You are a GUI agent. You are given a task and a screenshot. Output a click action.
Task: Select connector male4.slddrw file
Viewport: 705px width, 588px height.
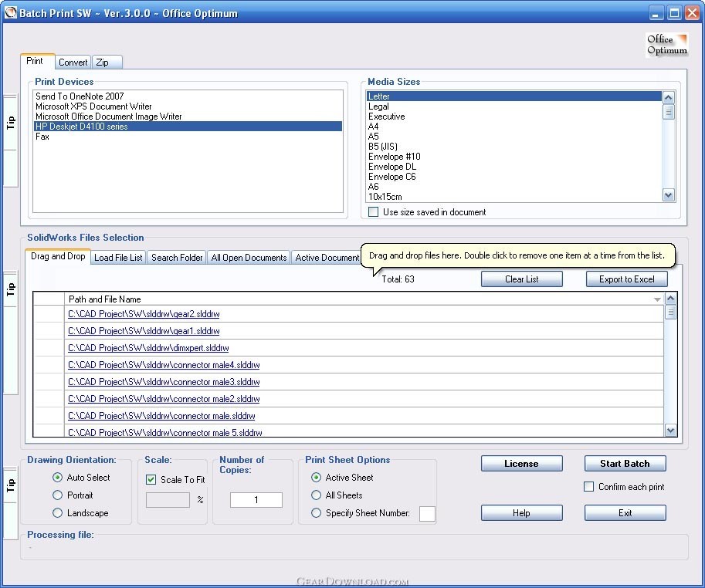click(164, 365)
